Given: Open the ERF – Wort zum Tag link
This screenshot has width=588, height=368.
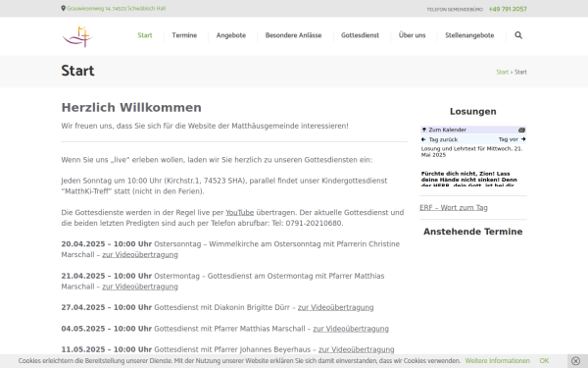Looking at the screenshot, I should [x=454, y=208].
